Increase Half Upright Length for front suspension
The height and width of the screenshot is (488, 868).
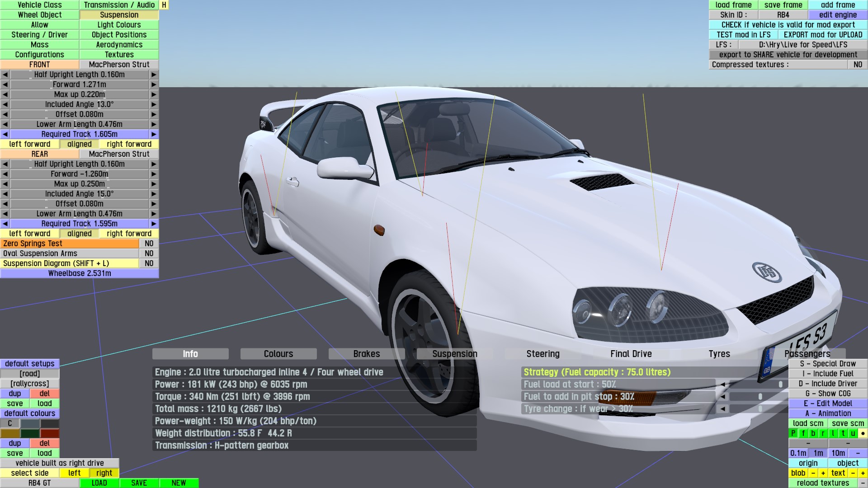(x=154, y=75)
